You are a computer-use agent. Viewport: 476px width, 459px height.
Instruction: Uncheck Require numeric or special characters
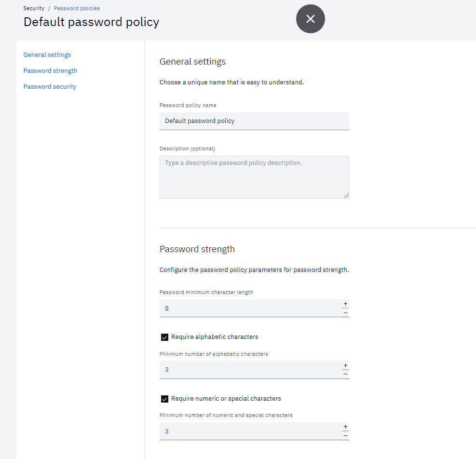(164, 399)
